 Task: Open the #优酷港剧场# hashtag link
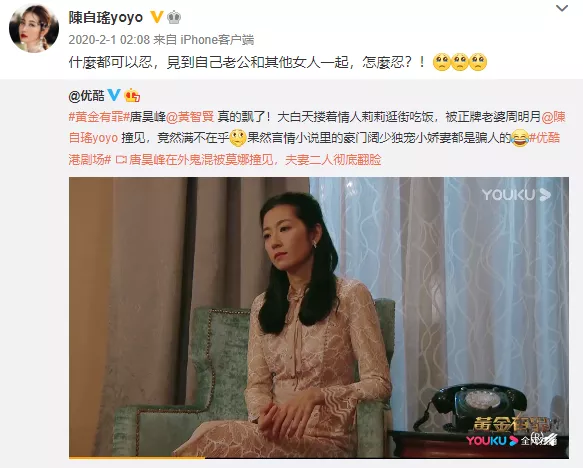(x=314, y=149)
